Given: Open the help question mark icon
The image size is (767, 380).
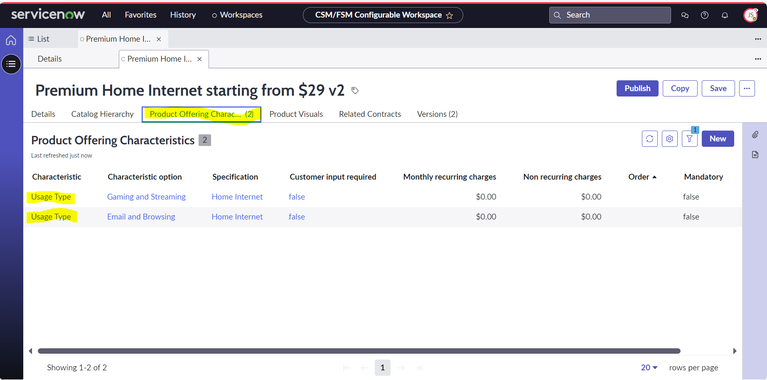Looking at the screenshot, I should [x=705, y=15].
